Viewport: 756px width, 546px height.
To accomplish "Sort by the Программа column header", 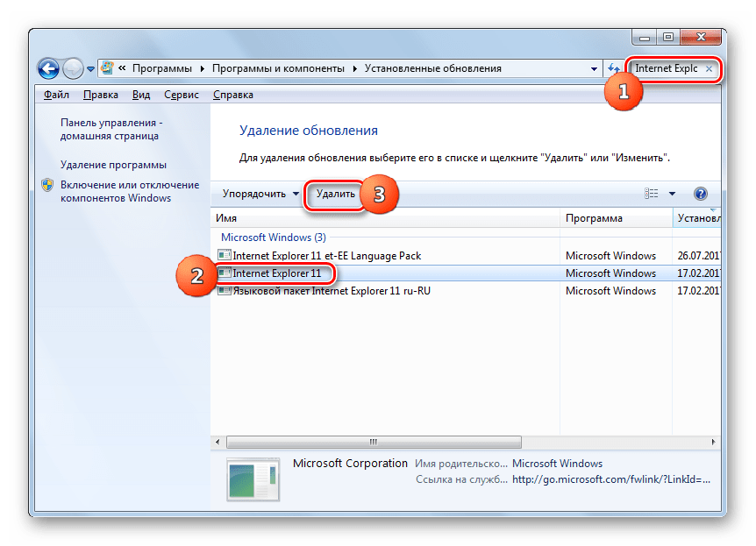I will coord(616,218).
